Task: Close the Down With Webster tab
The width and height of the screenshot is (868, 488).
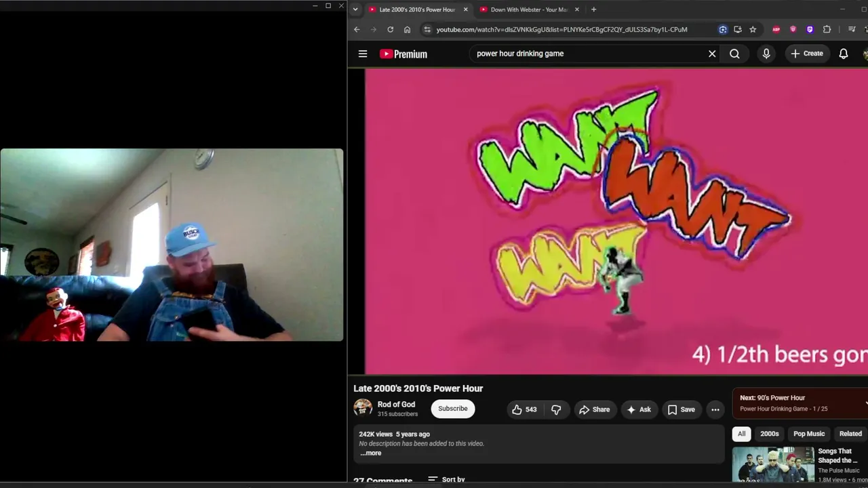Action: pyautogui.click(x=577, y=9)
